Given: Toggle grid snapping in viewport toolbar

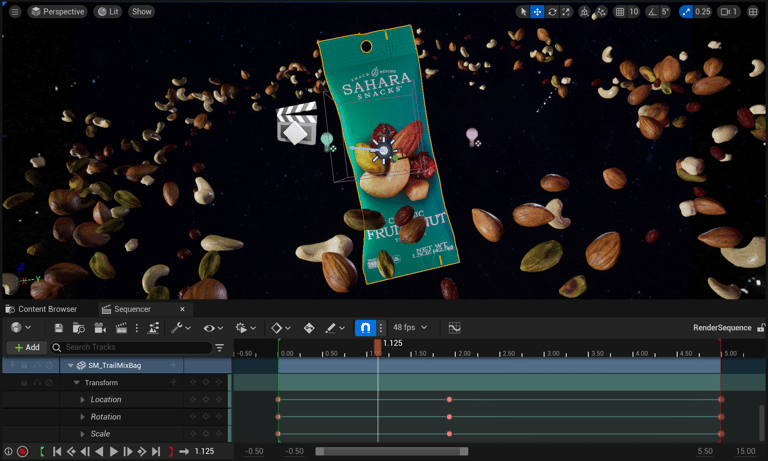Looking at the screenshot, I should pyautogui.click(x=620, y=12).
